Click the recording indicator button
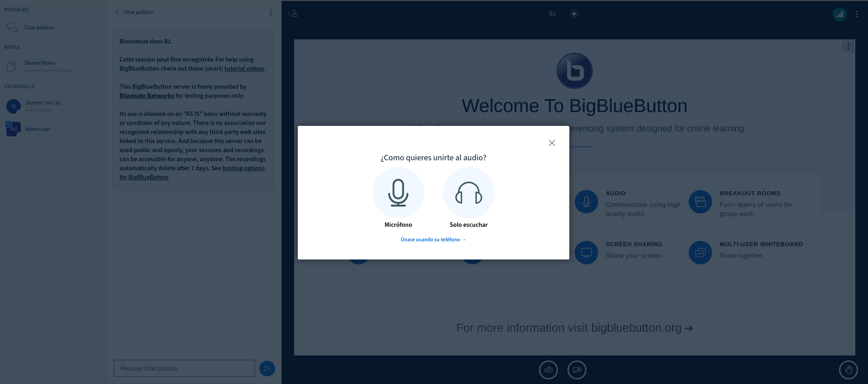Viewport: 868px width, 384px height. (x=574, y=14)
